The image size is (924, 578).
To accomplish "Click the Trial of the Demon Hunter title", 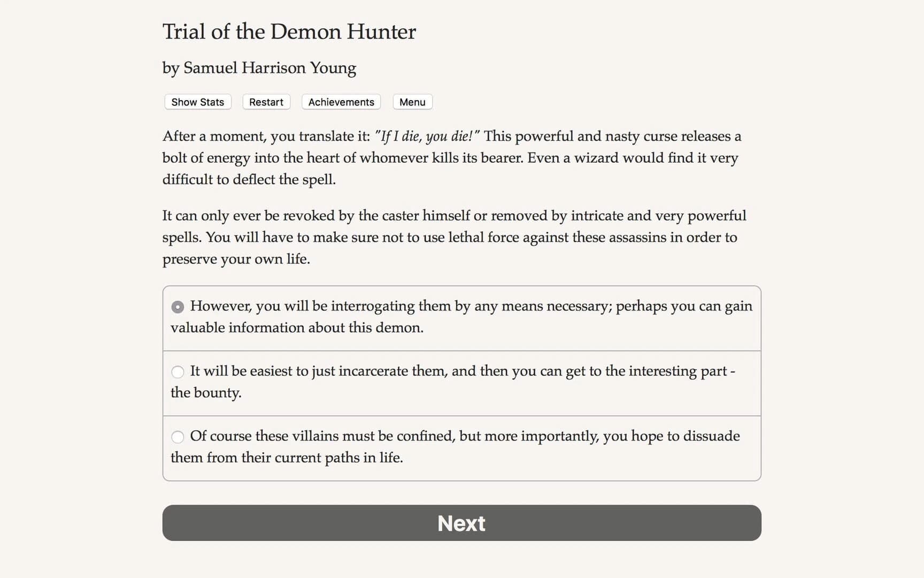I will 289,32.
